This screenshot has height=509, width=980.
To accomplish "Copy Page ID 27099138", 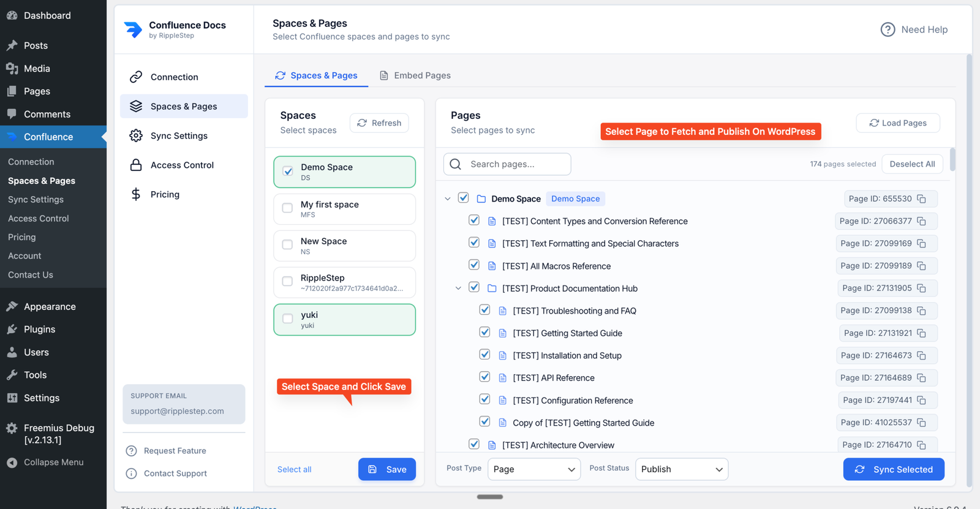I will click(x=921, y=311).
